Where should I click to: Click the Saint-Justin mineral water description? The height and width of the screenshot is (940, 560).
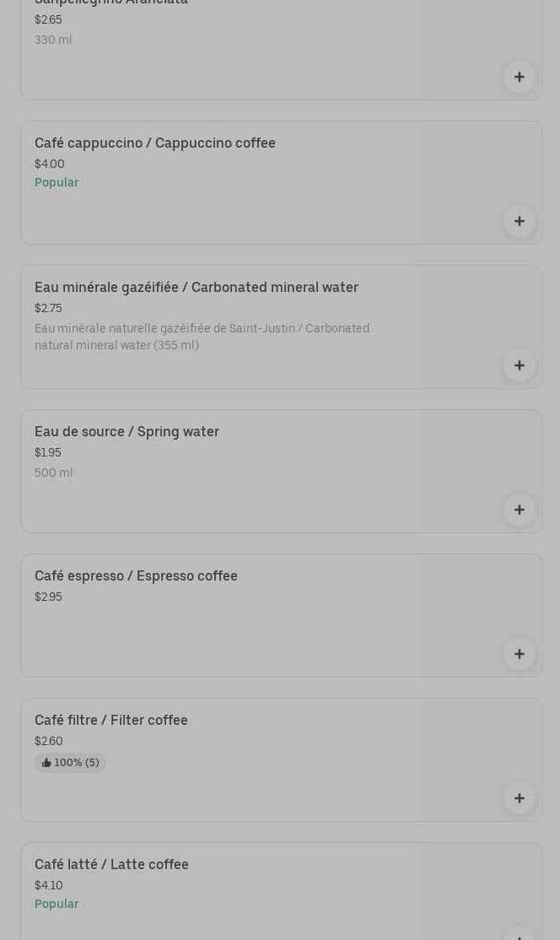tap(202, 337)
